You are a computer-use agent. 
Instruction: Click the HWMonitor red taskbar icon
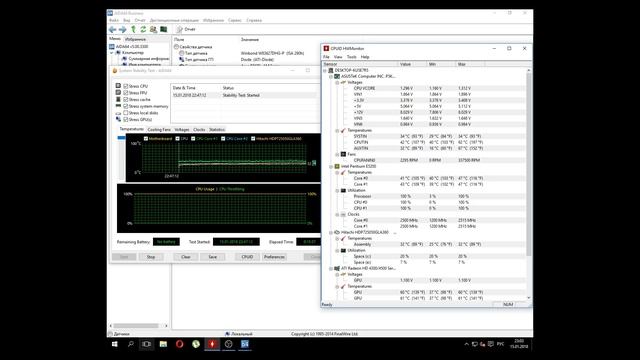pyautogui.click(x=212, y=344)
